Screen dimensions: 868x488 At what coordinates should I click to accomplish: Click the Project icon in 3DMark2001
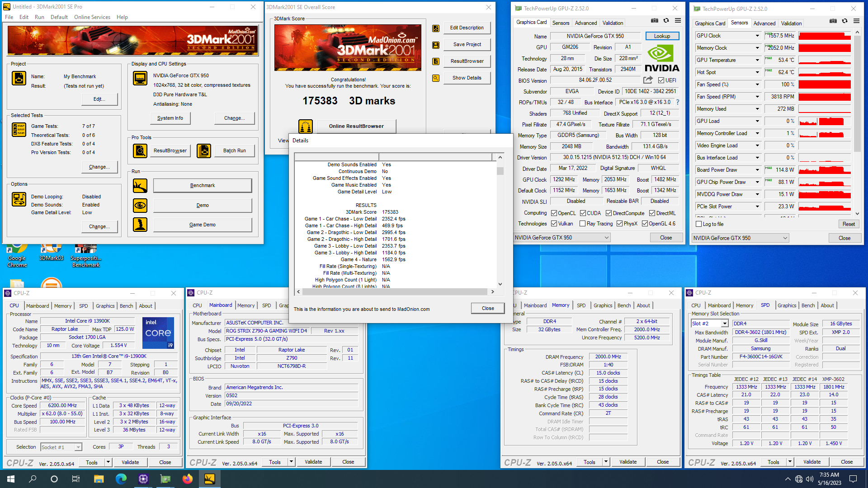(19, 78)
